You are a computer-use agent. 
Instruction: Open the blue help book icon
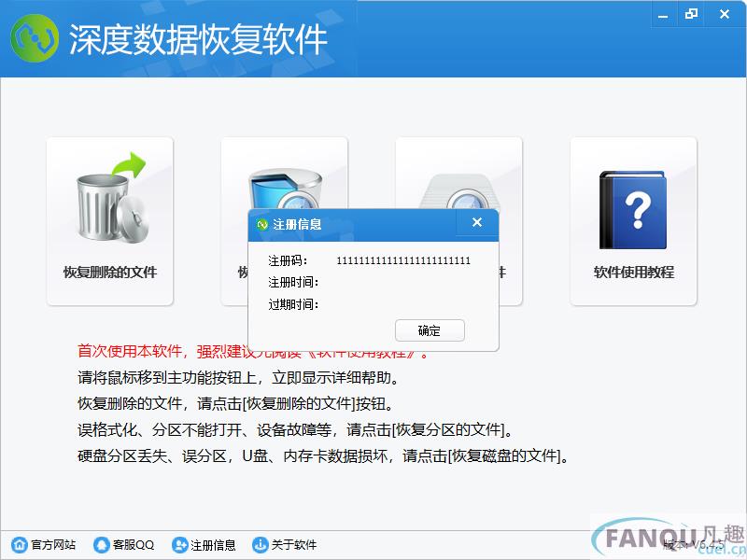point(633,209)
